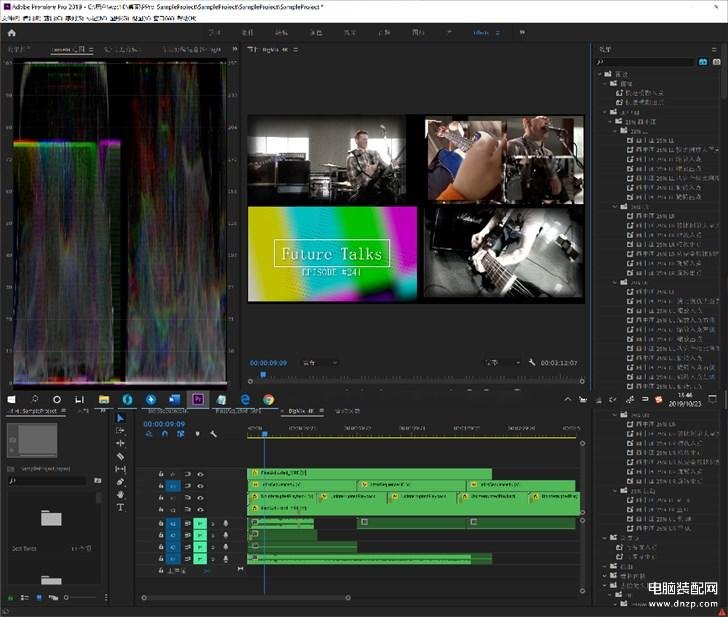Screen dimensions: 728x617
Task: Open menu icon beside the blue active workspace
Action: [x=498, y=33]
